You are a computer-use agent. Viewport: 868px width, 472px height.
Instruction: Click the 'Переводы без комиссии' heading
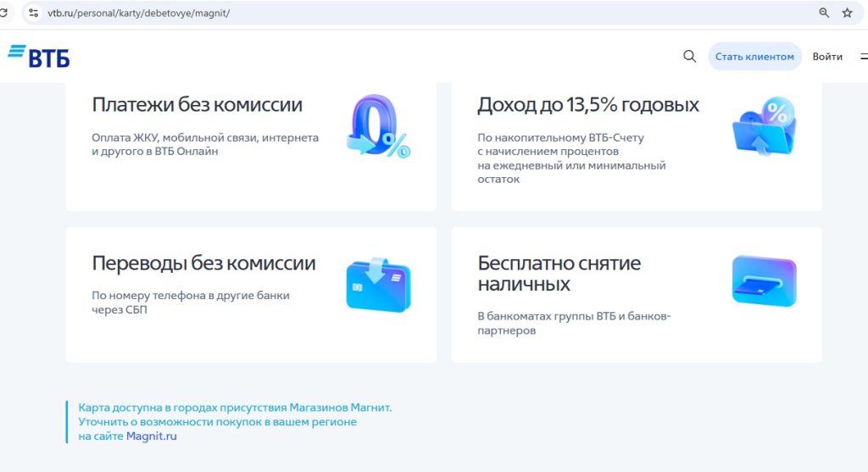pos(203,263)
